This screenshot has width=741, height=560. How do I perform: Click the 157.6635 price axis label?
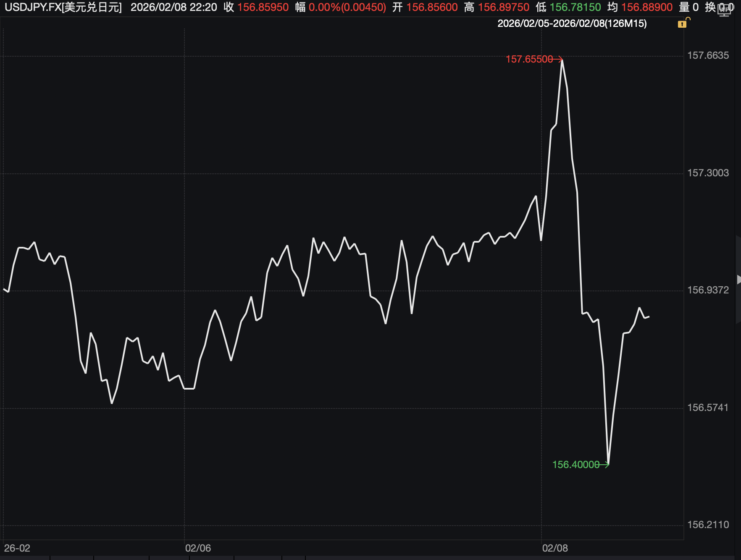click(x=708, y=55)
